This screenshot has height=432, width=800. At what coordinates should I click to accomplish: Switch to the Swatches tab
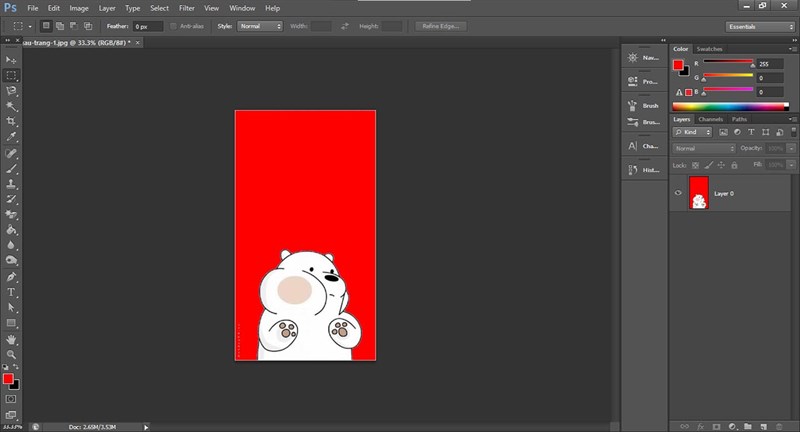[x=709, y=49]
